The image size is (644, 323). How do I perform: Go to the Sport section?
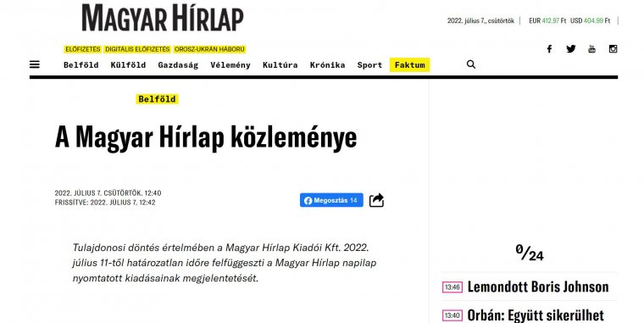pyautogui.click(x=369, y=65)
